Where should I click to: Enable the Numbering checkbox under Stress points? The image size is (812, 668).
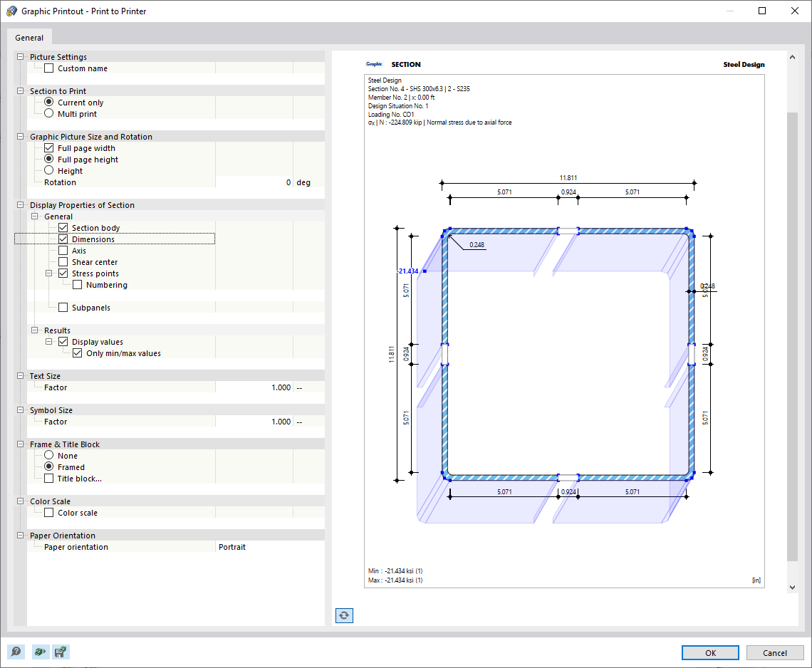coord(76,284)
